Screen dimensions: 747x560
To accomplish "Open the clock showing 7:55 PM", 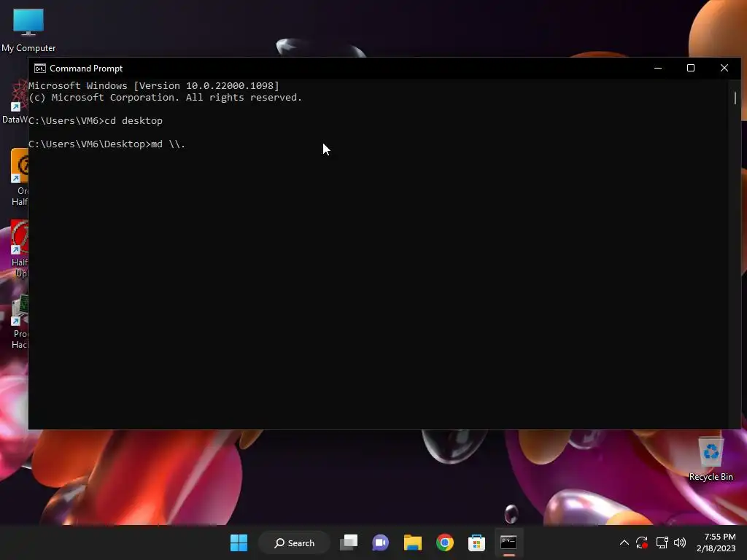I will click(x=716, y=542).
